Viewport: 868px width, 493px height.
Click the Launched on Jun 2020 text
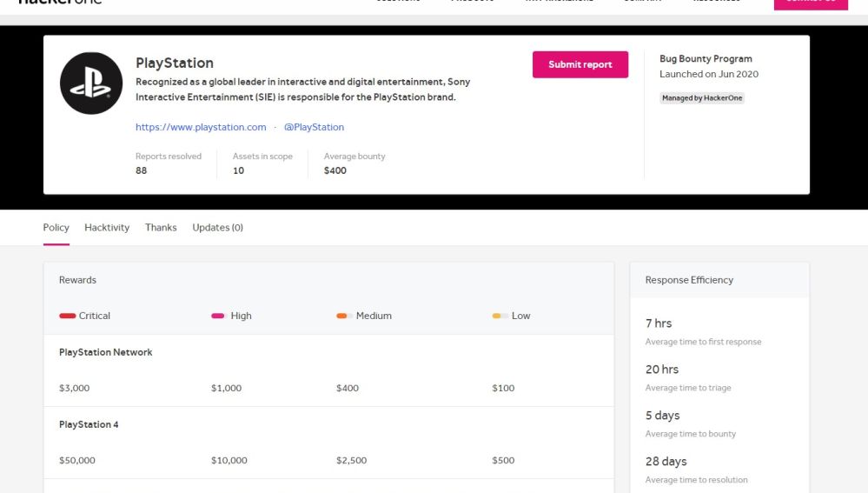pyautogui.click(x=709, y=74)
